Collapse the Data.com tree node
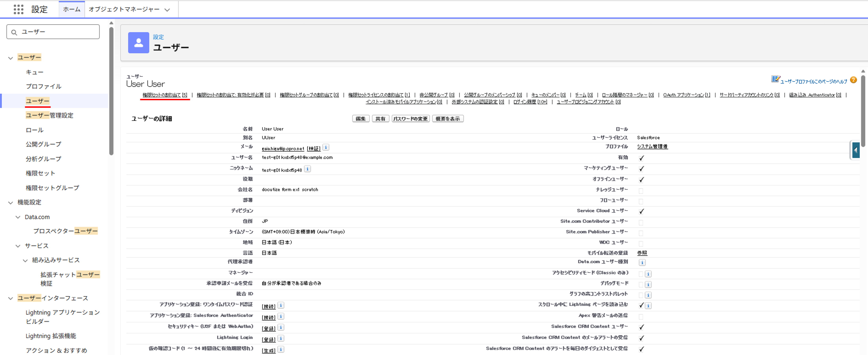This screenshot has width=868, height=355. coord(18,217)
